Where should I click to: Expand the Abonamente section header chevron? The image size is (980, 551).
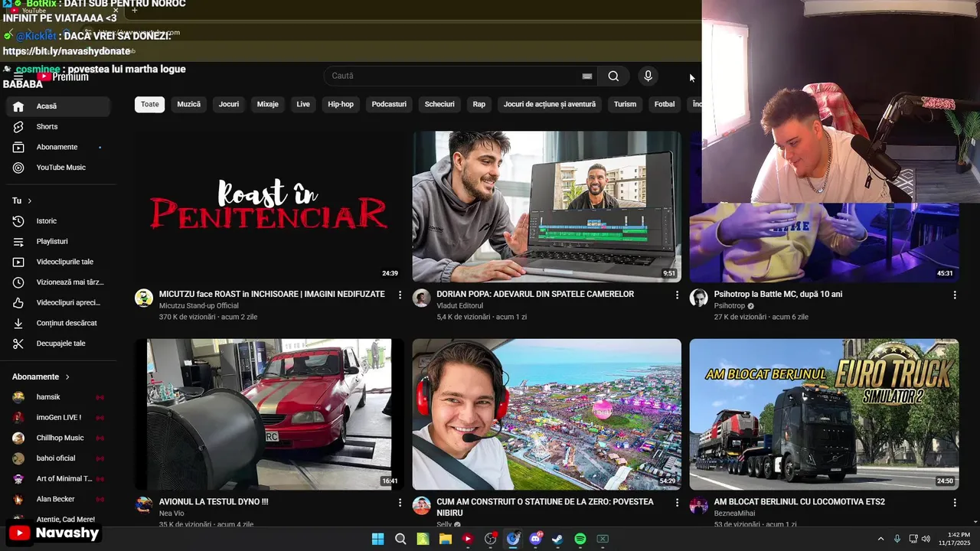[x=67, y=377]
